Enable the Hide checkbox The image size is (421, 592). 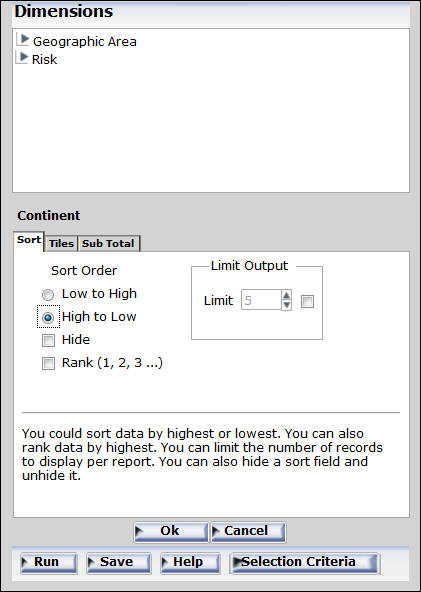coord(48,340)
